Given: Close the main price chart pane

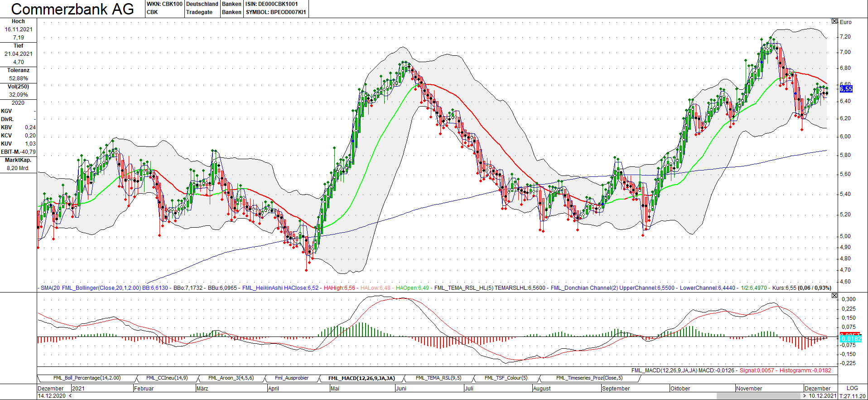Looking at the screenshot, I should click(x=834, y=21).
